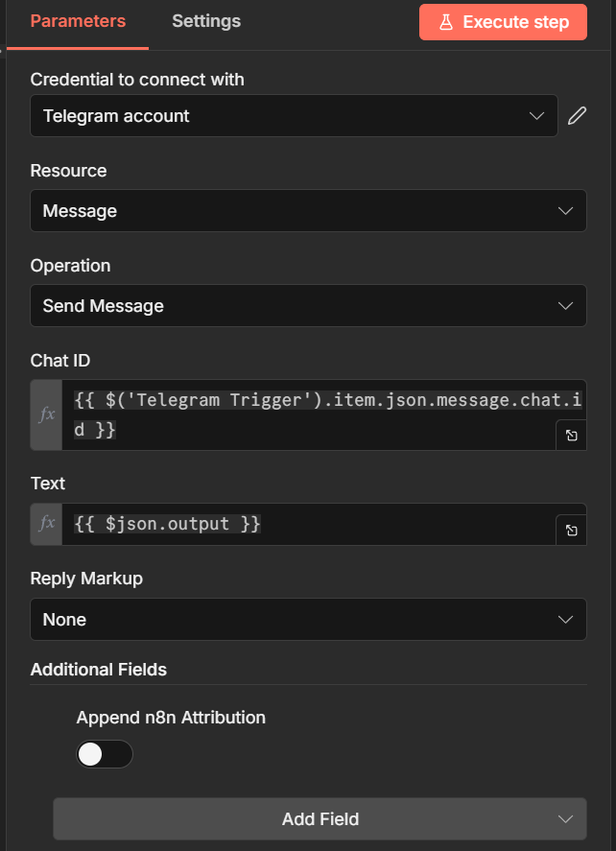The image size is (616, 851).
Task: Toggle Append n8n Attribution switch
Action: pyautogui.click(x=105, y=754)
